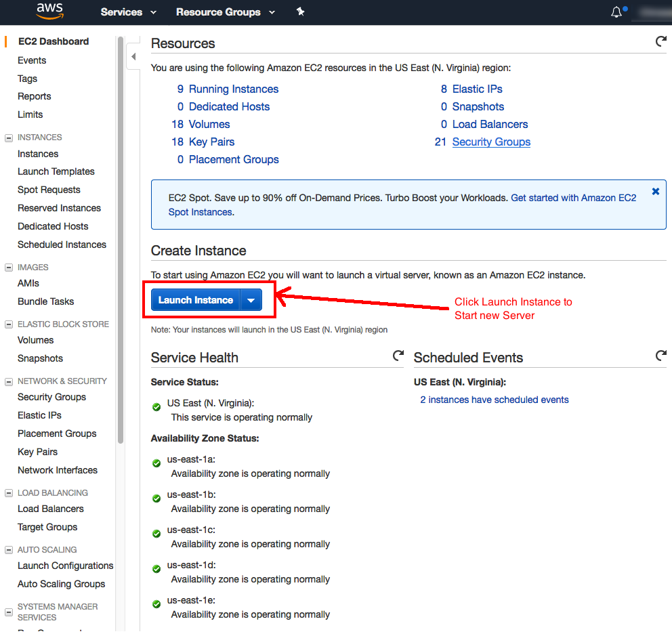Image resolution: width=672 pixels, height=636 pixels.
Task: Click the us-east-1e green status icon
Action: [x=156, y=604]
